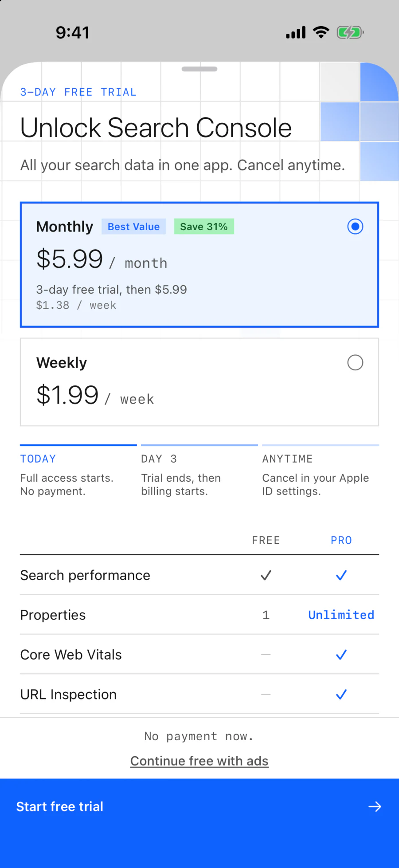399x868 pixels.
Task: Click the PRO checkmark for Search performance
Action: tap(341, 575)
